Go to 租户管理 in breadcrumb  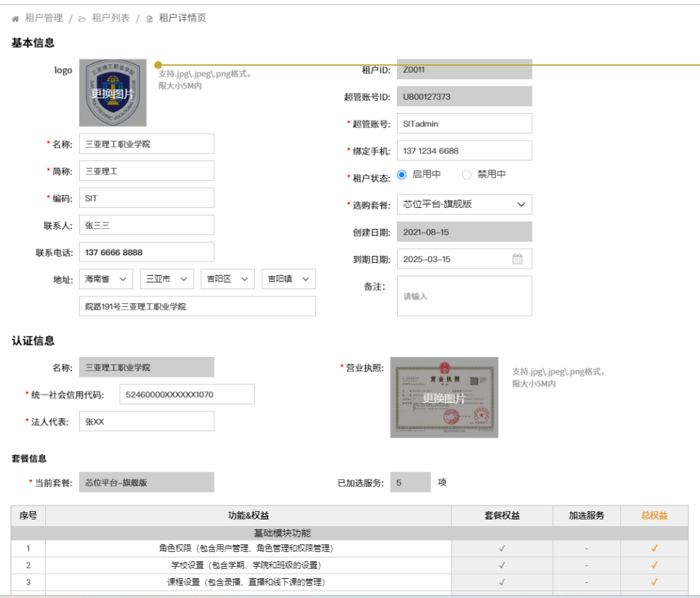pyautogui.click(x=44, y=18)
